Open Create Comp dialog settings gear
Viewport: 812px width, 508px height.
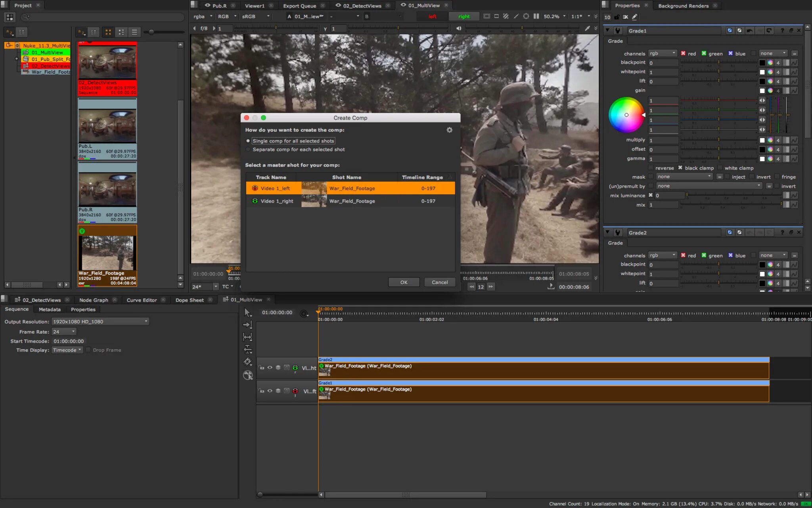point(449,130)
